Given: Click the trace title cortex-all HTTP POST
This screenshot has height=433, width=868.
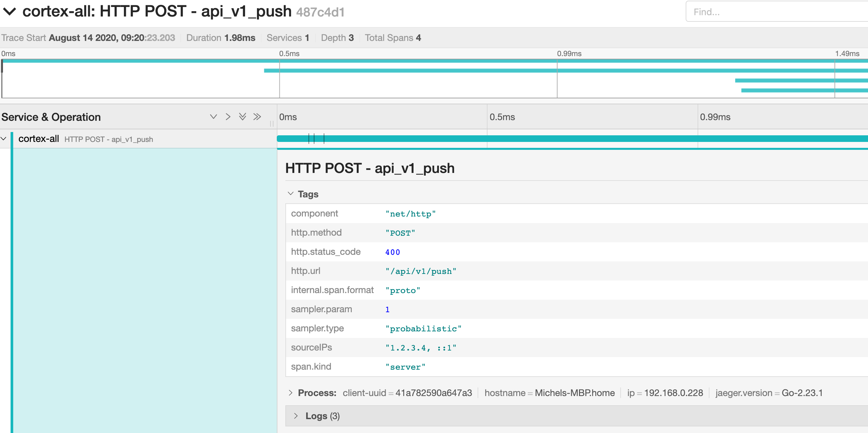Looking at the screenshot, I should pos(157,12).
